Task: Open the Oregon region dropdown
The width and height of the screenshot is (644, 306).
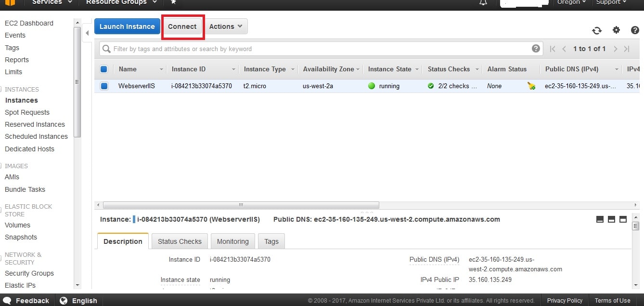Action: coord(571,2)
